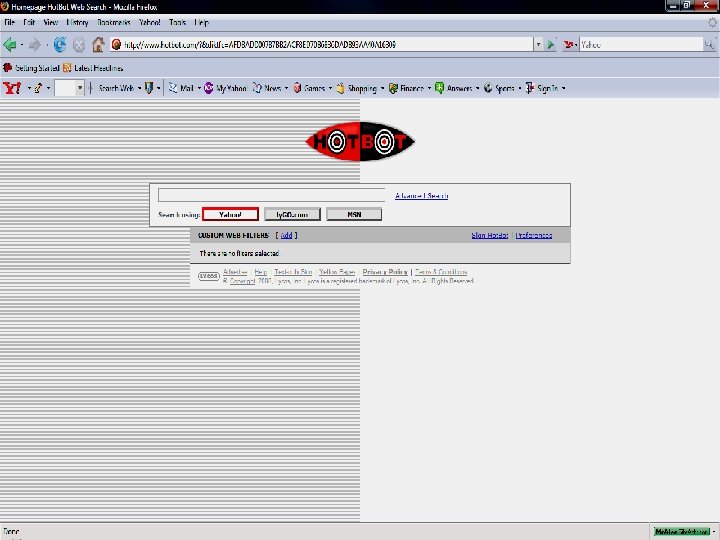Click the HotBot logo
This screenshot has width=720, height=540.
point(360,141)
